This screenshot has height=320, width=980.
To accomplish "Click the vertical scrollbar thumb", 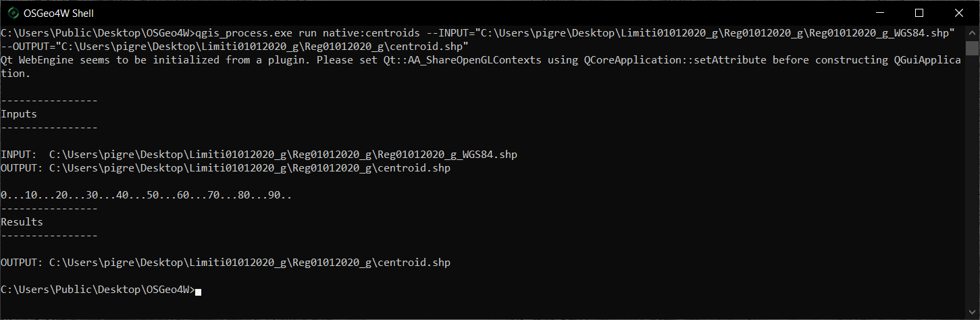I will point(972,48).
